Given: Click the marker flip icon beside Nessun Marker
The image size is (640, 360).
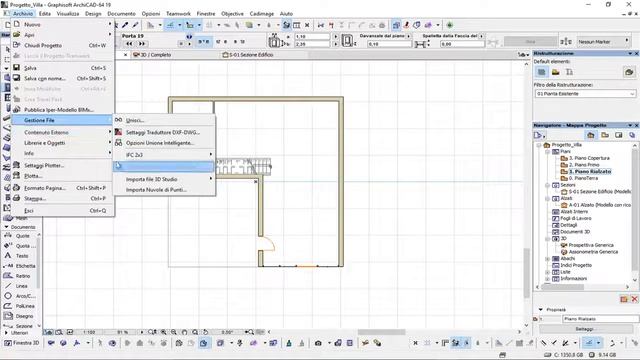Looking at the screenshot, I should click(566, 42).
